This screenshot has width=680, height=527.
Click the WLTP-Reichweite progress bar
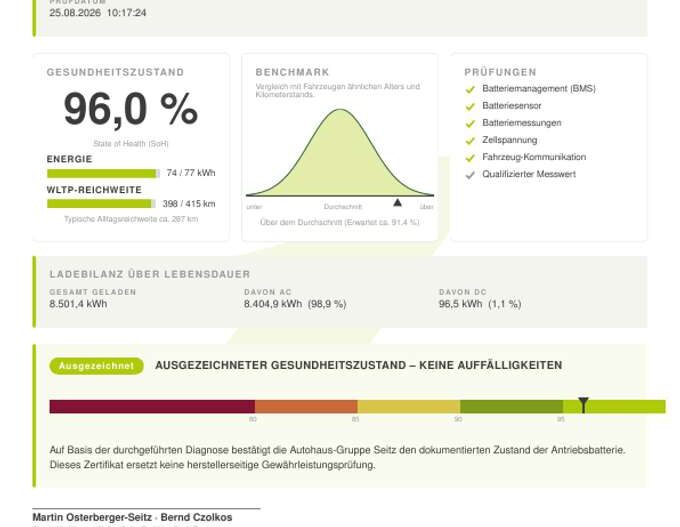point(101,203)
